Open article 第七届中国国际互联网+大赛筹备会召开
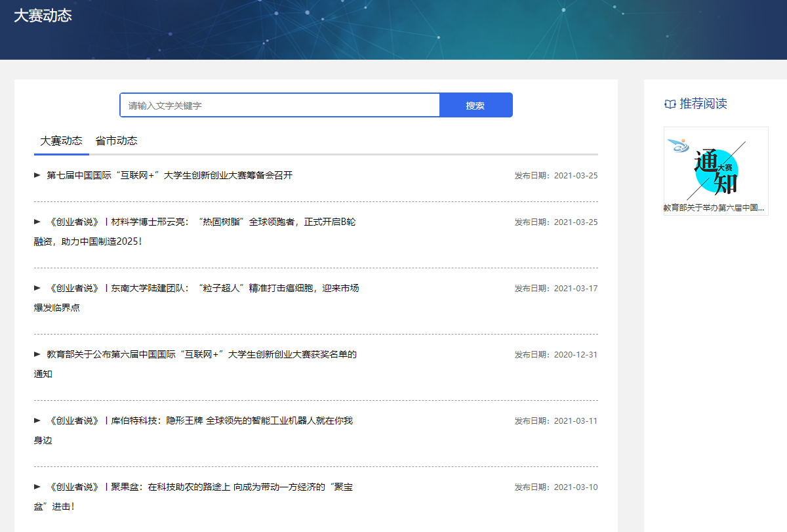The image size is (787, 532). point(169,175)
